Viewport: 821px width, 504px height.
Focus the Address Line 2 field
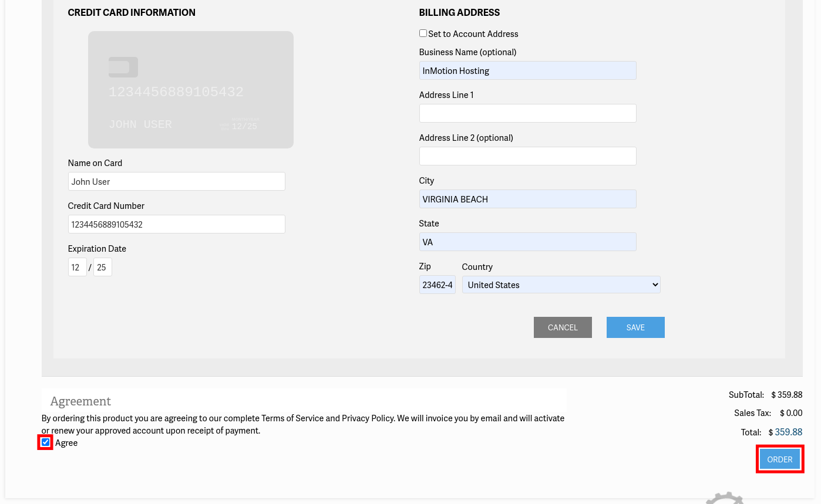[527, 157]
